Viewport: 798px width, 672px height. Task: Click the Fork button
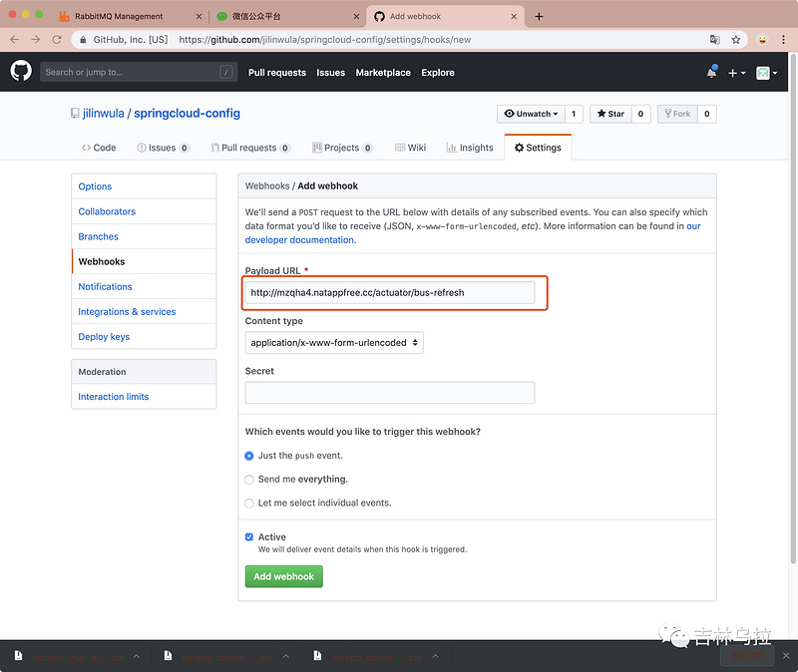point(677,114)
